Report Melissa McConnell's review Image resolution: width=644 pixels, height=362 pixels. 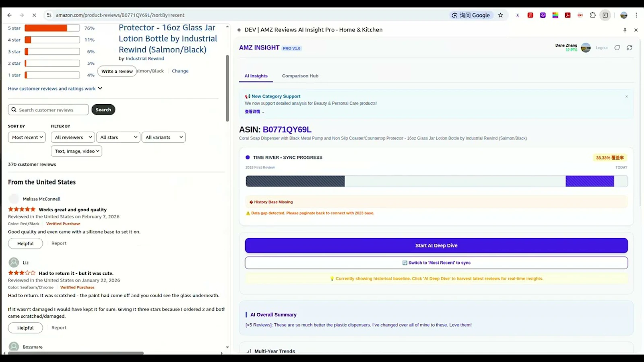(59, 243)
